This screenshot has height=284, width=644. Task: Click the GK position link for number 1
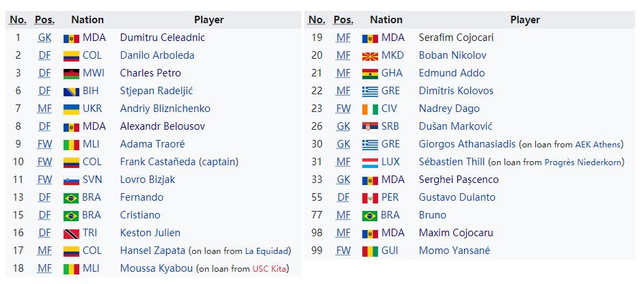tap(44, 38)
